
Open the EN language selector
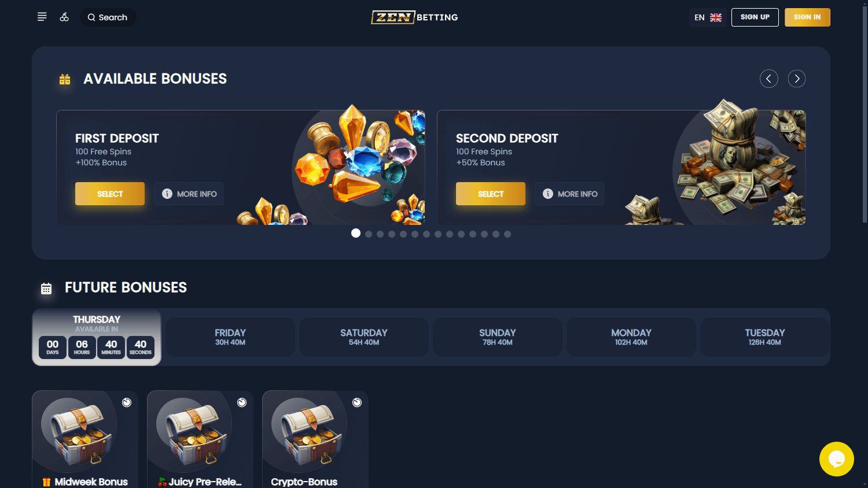pyautogui.click(x=708, y=17)
